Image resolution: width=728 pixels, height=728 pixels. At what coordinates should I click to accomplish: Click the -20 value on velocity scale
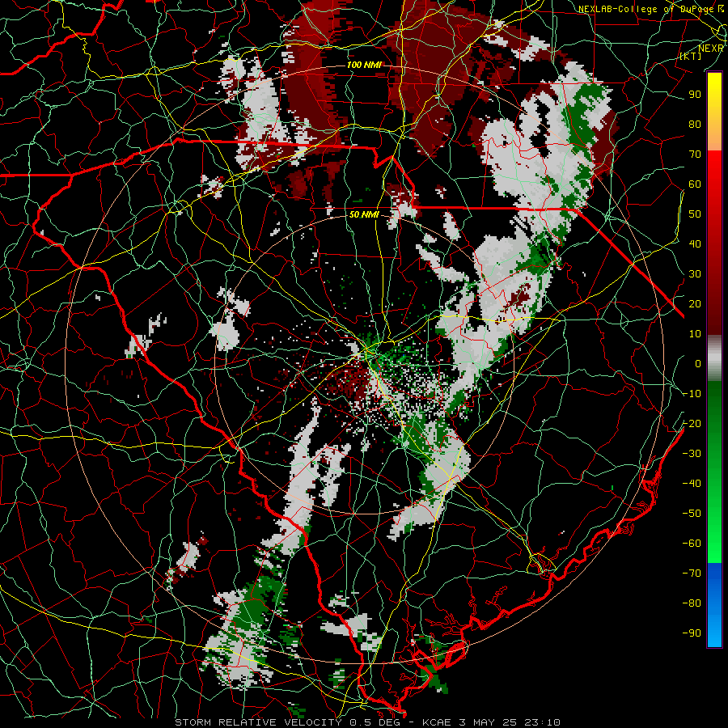(x=692, y=423)
